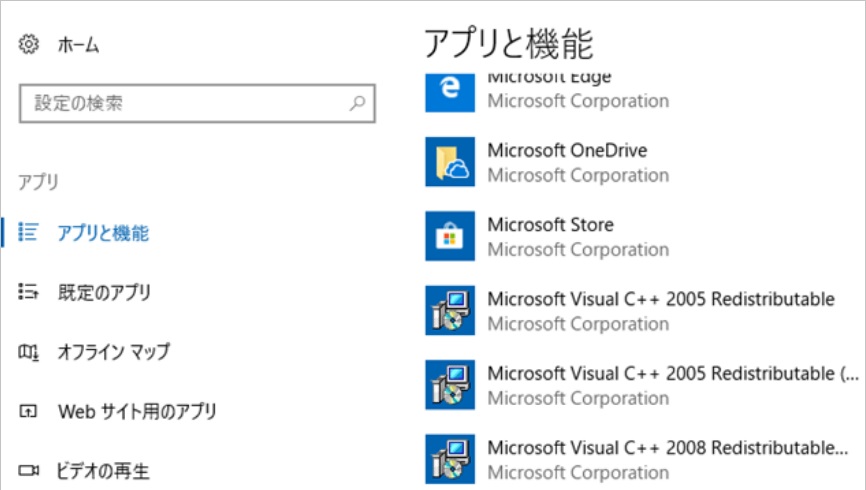Viewport: 866px width, 490px height.
Task: Select Microsoft Visual C++ 2005 Redistributable entry
Action: tap(642, 310)
